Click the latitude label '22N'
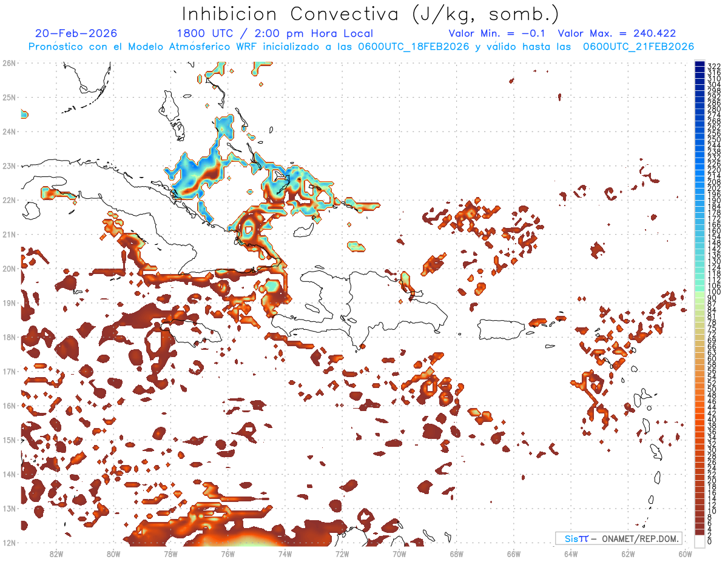728x562 pixels. [8, 200]
